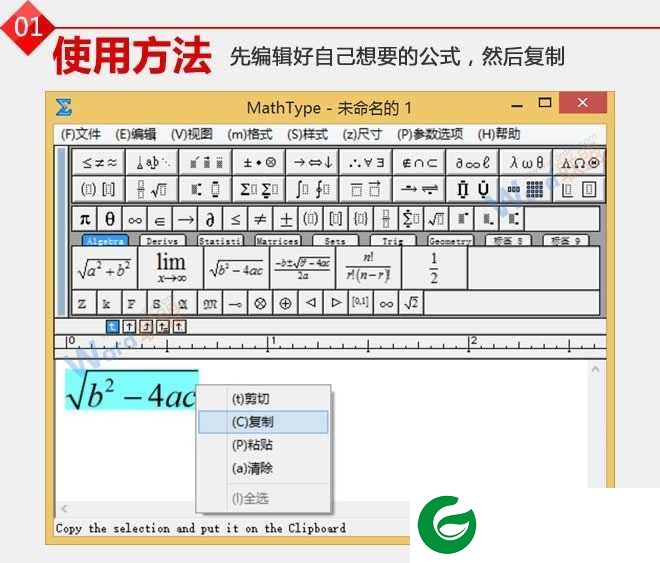Open the 文件 (File) menu
The height and width of the screenshot is (563, 660).
[81, 134]
